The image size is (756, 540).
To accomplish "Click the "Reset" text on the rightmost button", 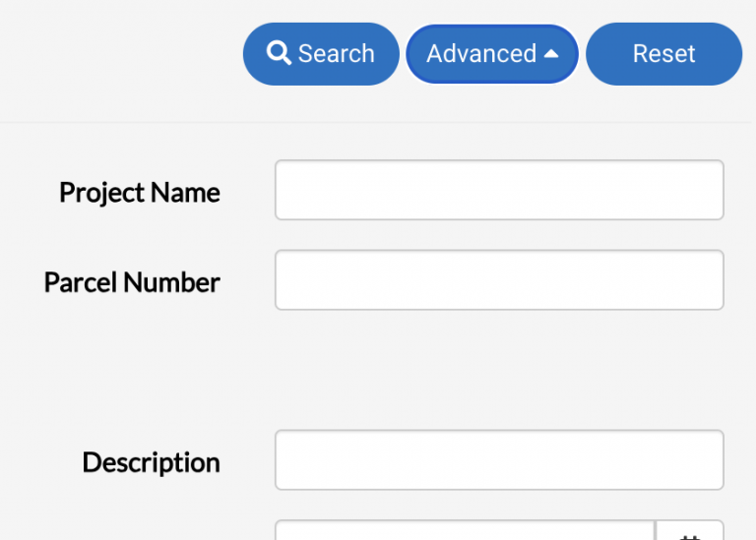I will coord(663,54).
